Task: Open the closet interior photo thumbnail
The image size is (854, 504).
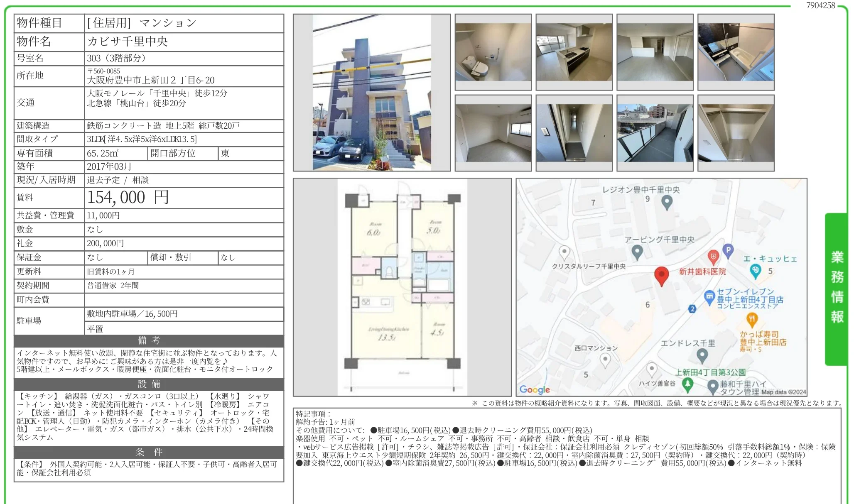Action: 736,133
